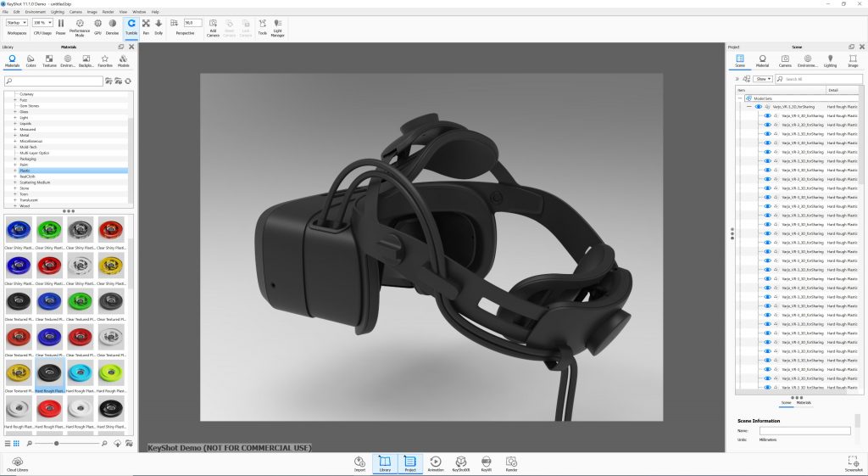The width and height of the screenshot is (868, 476).
Task: Click the Dolly camera tool
Action: point(159,25)
